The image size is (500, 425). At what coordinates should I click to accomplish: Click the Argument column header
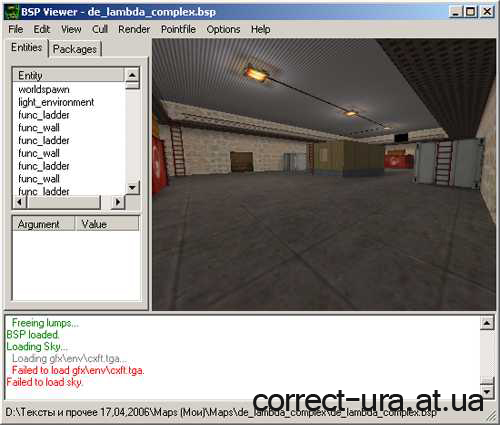43,224
